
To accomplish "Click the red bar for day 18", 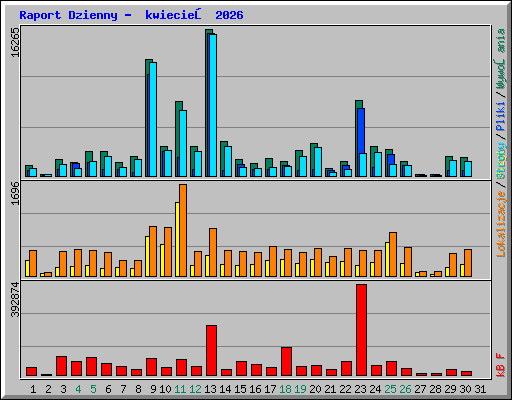I will point(286,361).
